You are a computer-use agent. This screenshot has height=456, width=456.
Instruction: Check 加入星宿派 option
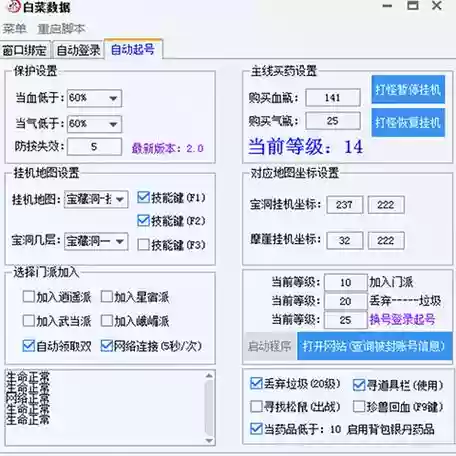pyautogui.click(x=107, y=296)
